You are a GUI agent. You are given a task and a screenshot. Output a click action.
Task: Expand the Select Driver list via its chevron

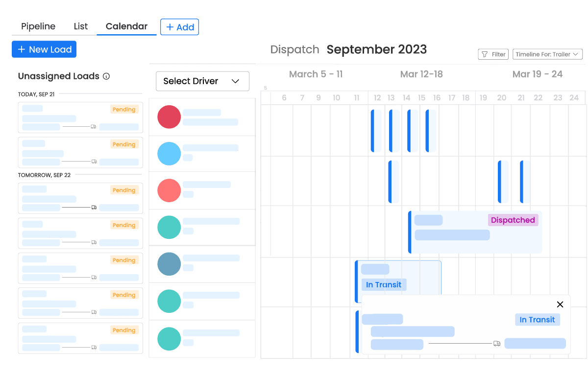[235, 81]
